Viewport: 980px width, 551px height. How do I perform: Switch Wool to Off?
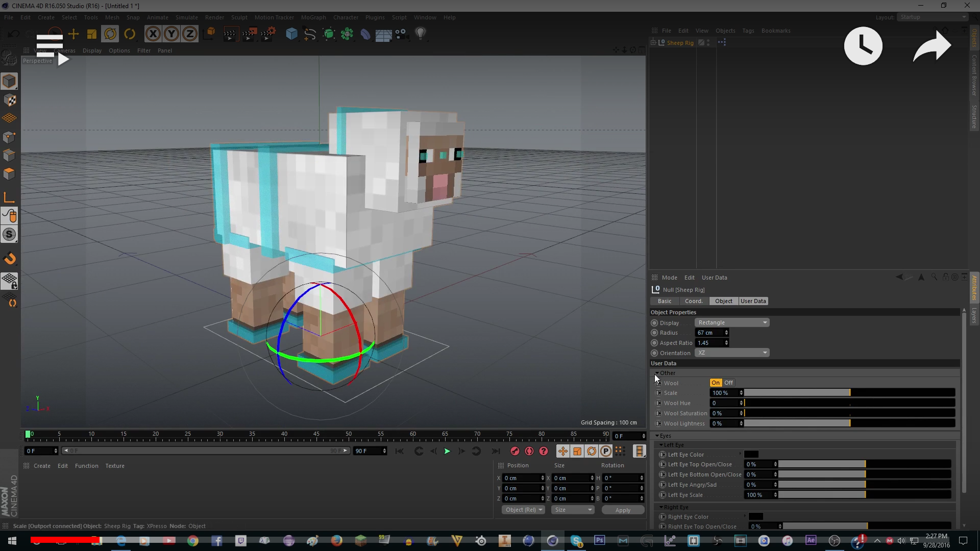[x=728, y=383]
